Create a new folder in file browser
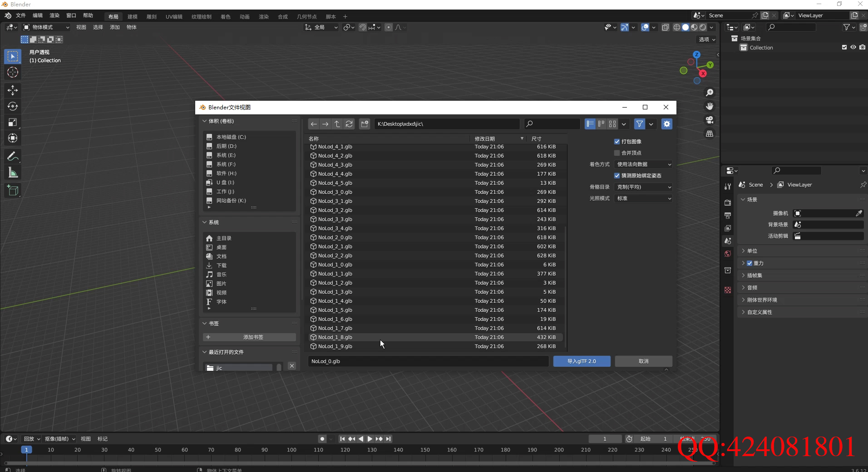The height and width of the screenshot is (472, 868). tap(365, 124)
